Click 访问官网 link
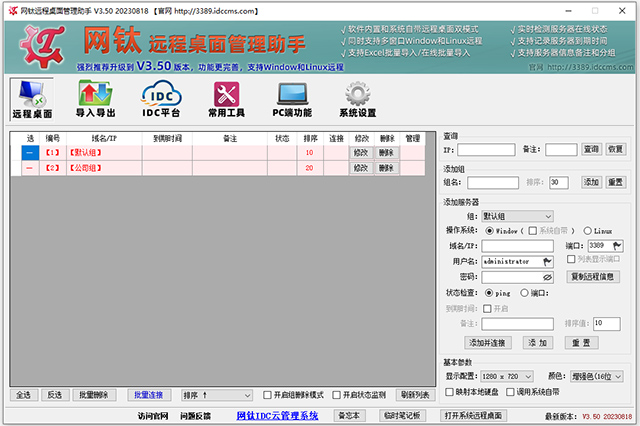Viewport: 640px width, 426px height. point(153,416)
